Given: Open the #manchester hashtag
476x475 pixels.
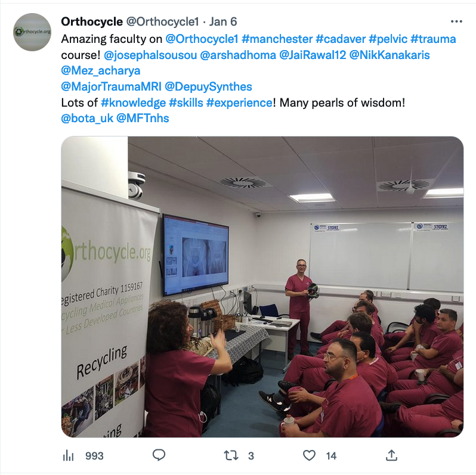Looking at the screenshot, I should click(x=277, y=39).
